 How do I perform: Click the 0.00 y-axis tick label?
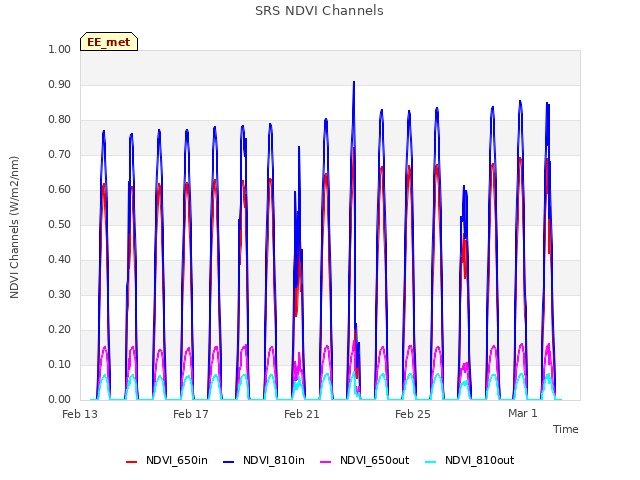pyautogui.click(x=60, y=400)
